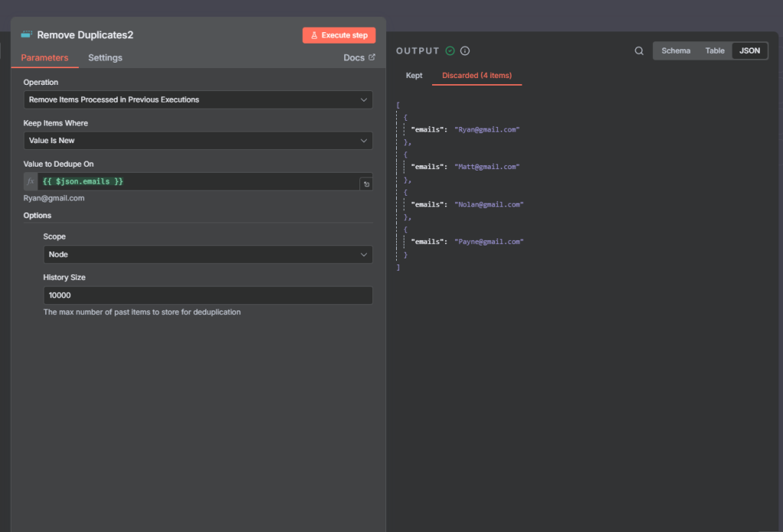The width and height of the screenshot is (783, 532).
Task: Open the Keep Items Where dropdown
Action: coord(198,141)
